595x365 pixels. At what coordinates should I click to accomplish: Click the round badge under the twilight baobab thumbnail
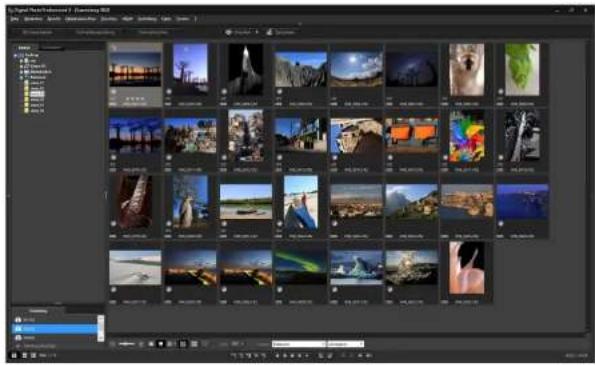coord(169,91)
